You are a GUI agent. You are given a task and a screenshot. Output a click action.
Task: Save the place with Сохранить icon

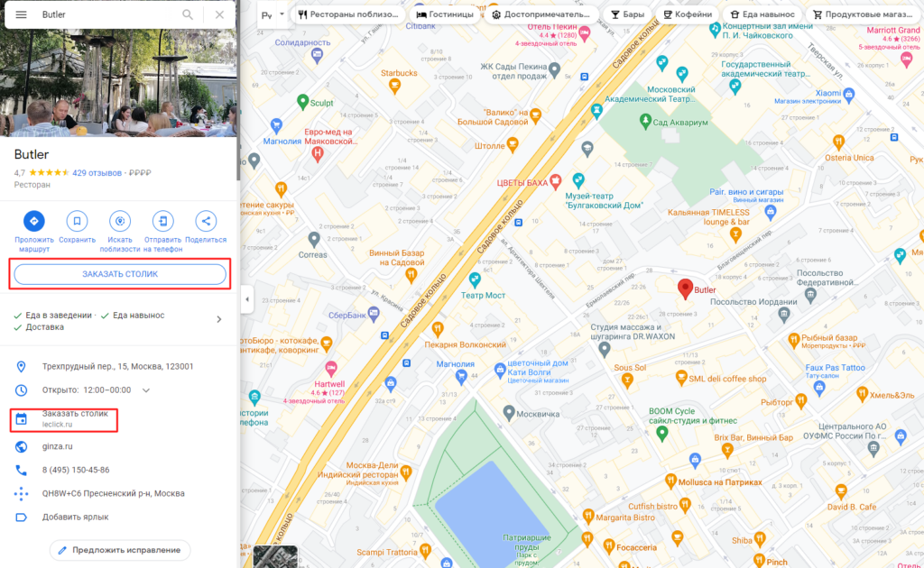pyautogui.click(x=78, y=221)
